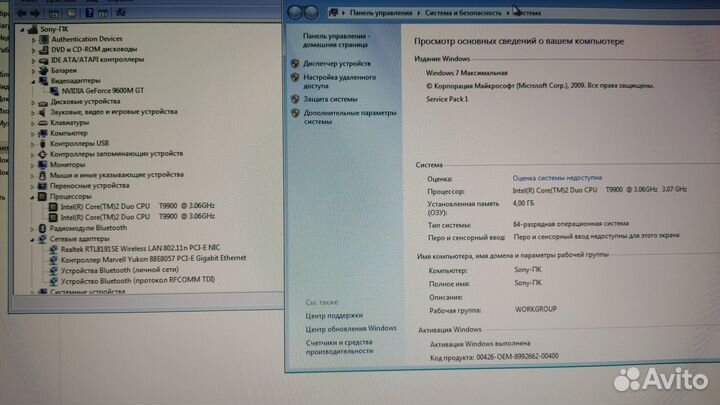Click the Видеоадаптеры category icon
The image size is (720, 405).
[x=44, y=81]
